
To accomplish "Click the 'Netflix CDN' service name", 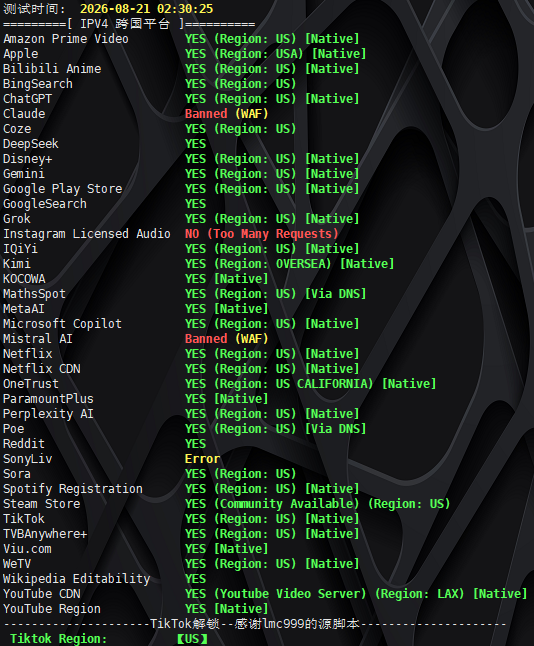I will point(42,369).
